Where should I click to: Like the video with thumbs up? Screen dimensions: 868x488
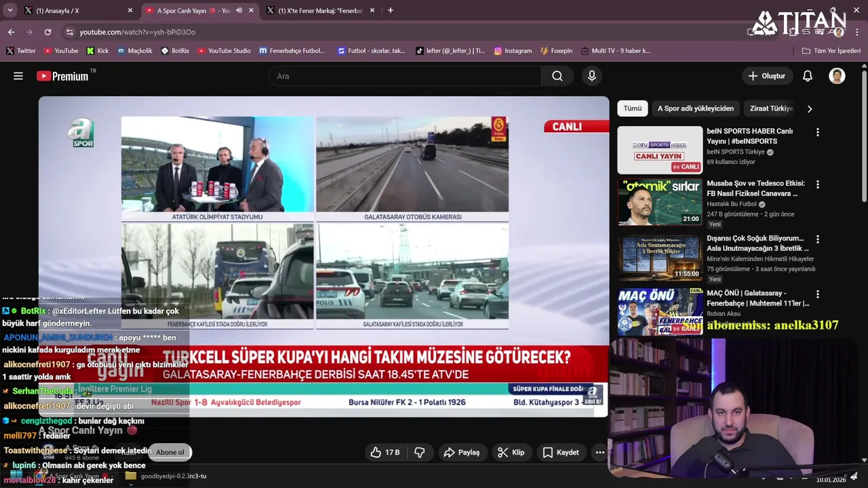tap(384, 452)
